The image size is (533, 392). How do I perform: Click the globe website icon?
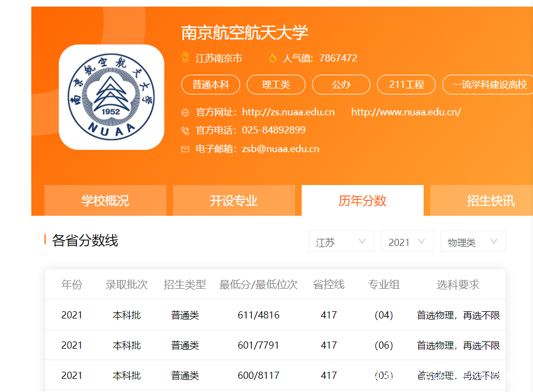click(x=185, y=113)
